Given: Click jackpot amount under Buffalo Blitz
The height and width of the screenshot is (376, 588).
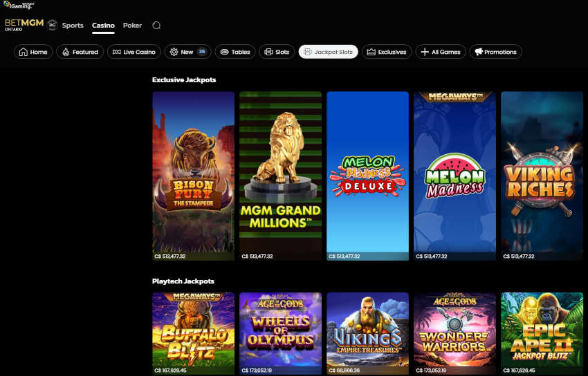Looking at the screenshot, I should (x=170, y=370).
